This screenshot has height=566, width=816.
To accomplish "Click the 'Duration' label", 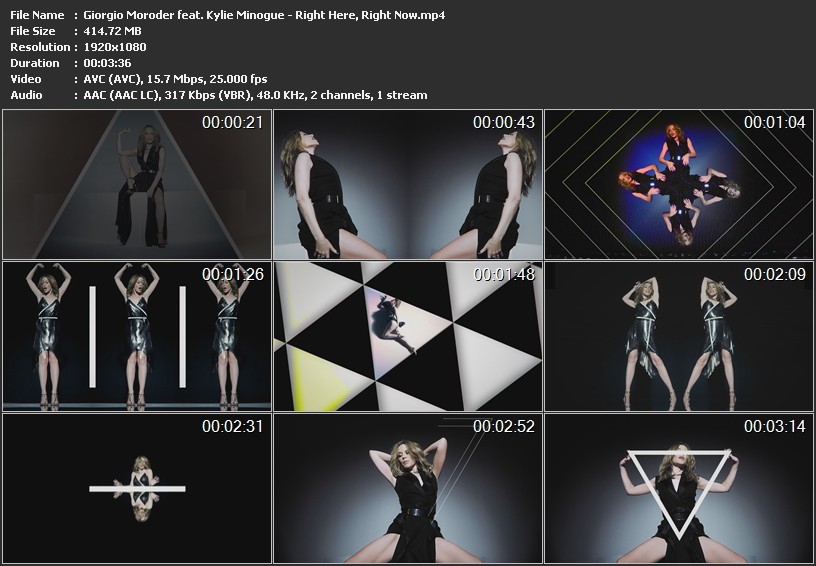I will (34, 63).
